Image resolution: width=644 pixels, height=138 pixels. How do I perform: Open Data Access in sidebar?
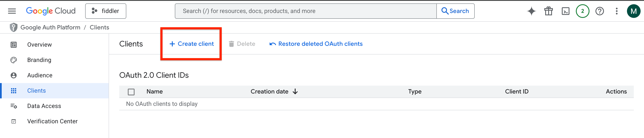pyautogui.click(x=55, y=106)
